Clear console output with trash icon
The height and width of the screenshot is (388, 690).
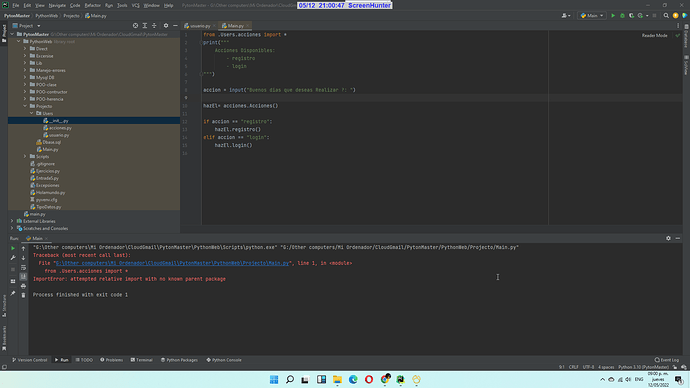(23, 296)
